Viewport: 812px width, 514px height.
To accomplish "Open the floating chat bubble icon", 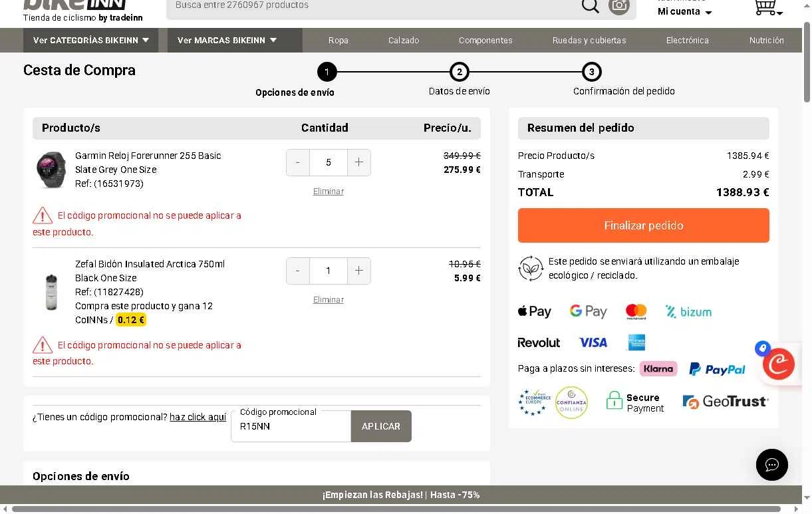I will pyautogui.click(x=772, y=464).
